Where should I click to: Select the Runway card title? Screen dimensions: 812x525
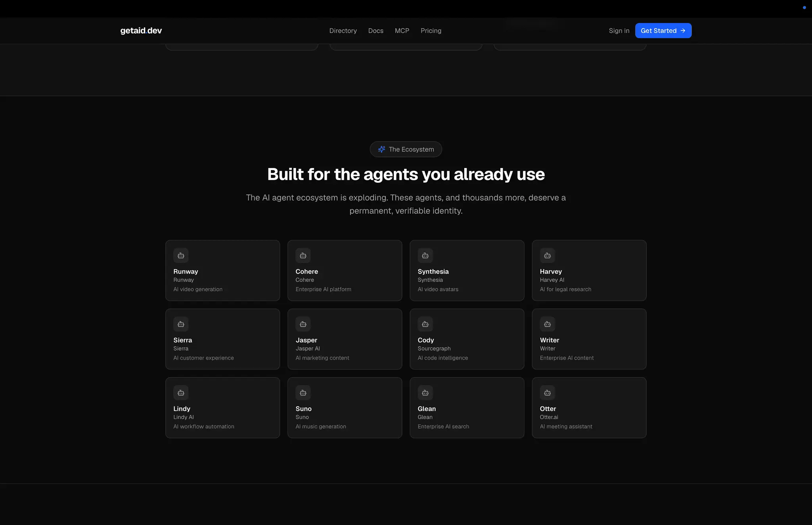pyautogui.click(x=186, y=271)
